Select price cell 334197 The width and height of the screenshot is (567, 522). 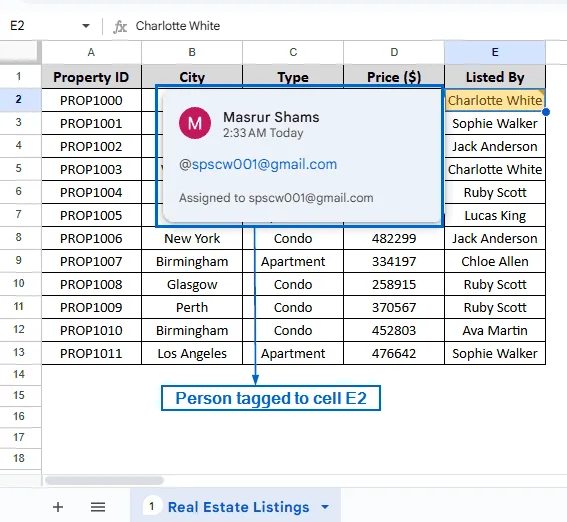pyautogui.click(x=394, y=261)
